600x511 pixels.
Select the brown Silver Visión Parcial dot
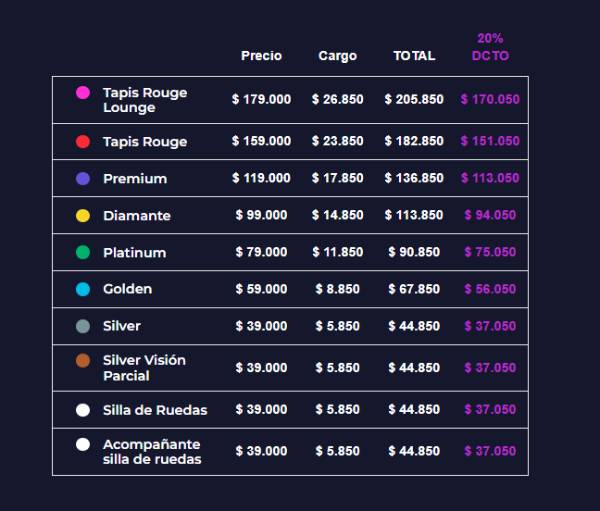83,361
